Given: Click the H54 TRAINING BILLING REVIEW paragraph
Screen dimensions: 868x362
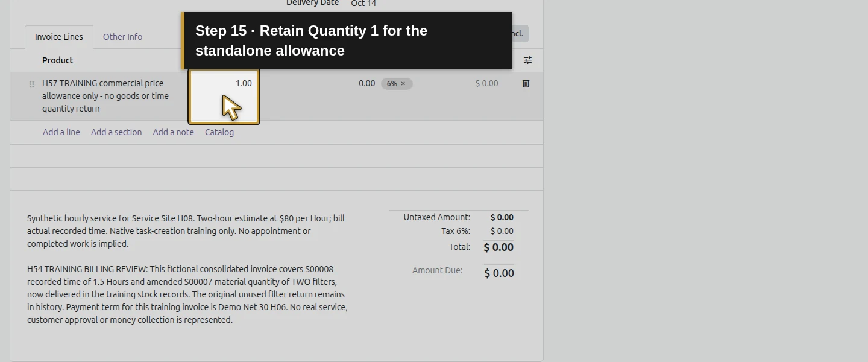Looking at the screenshot, I should pyautogui.click(x=187, y=294).
